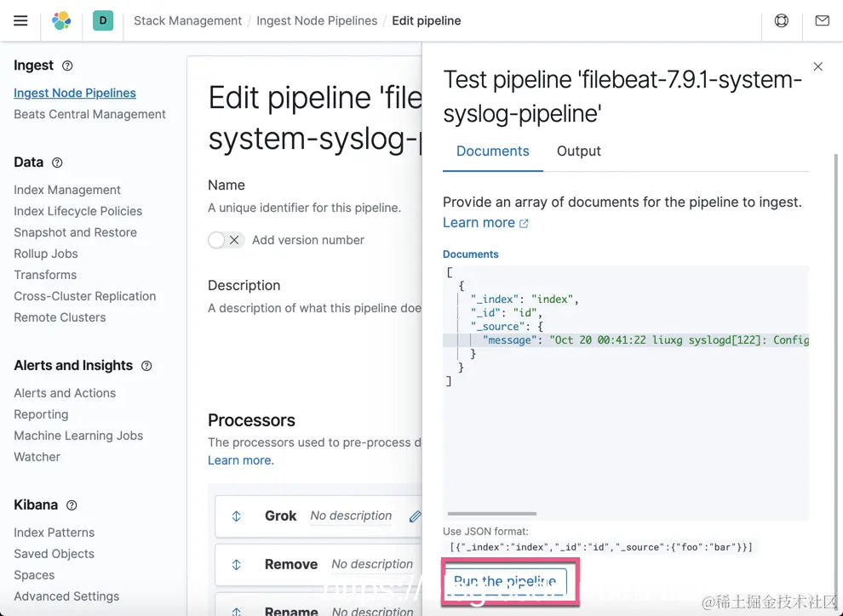Open Index Lifecycle Policies in sidebar
Viewport: 843px width, 616px height.
pyautogui.click(x=77, y=211)
